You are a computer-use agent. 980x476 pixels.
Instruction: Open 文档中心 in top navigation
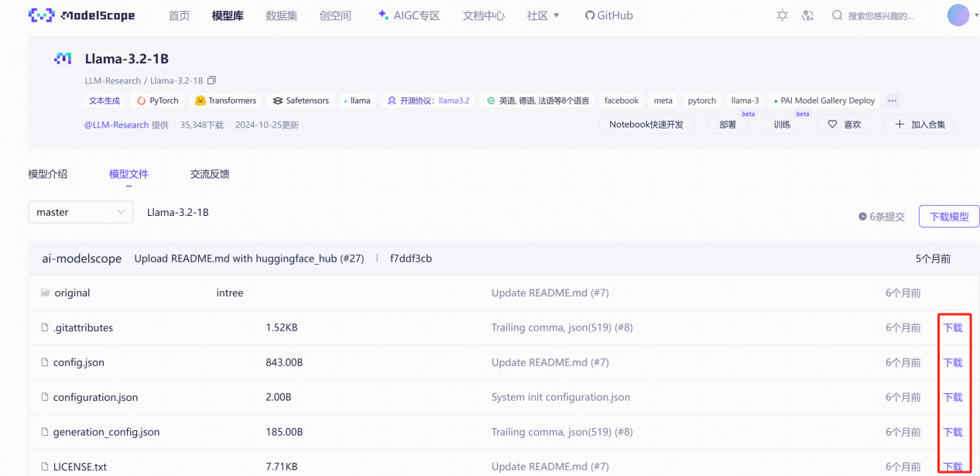tap(484, 15)
